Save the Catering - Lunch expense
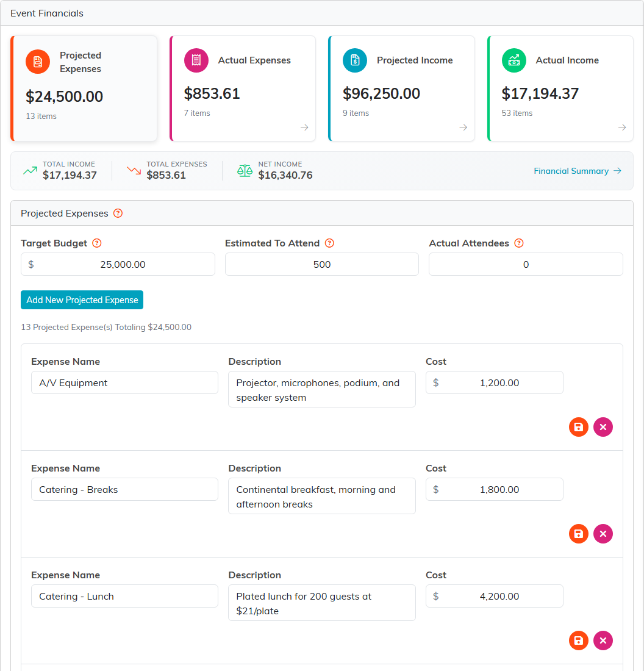The width and height of the screenshot is (644, 671). pos(579,640)
